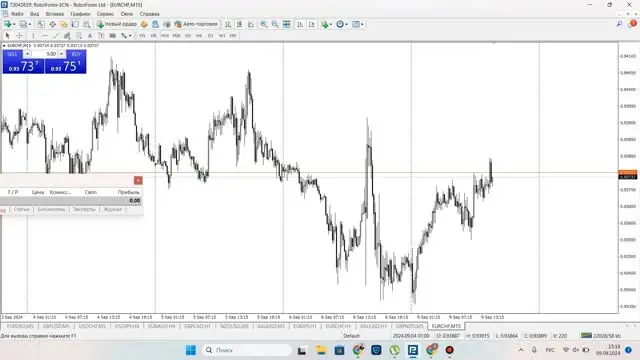Launch MetaEditor from the toolbar
The image size is (640, 360).
point(144,24)
